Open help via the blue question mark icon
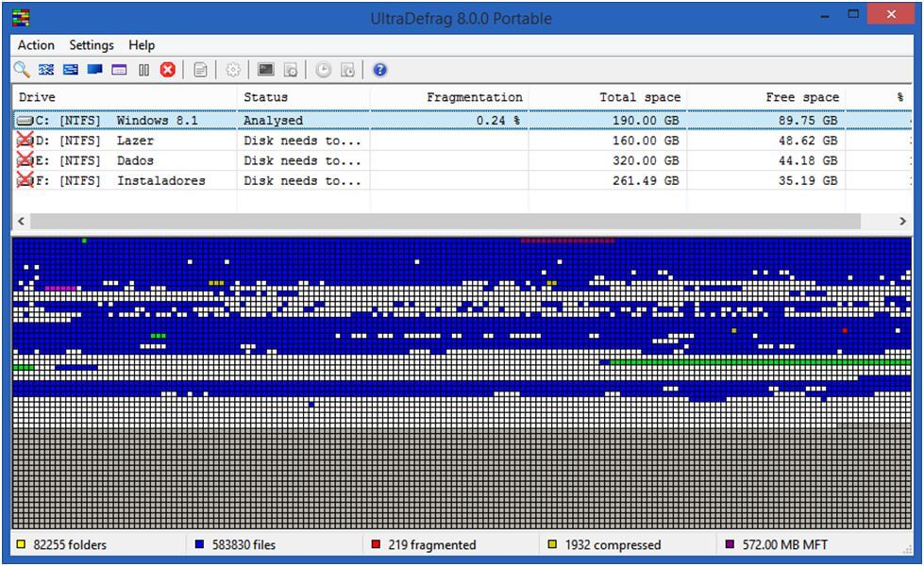924x566 pixels. [x=380, y=70]
